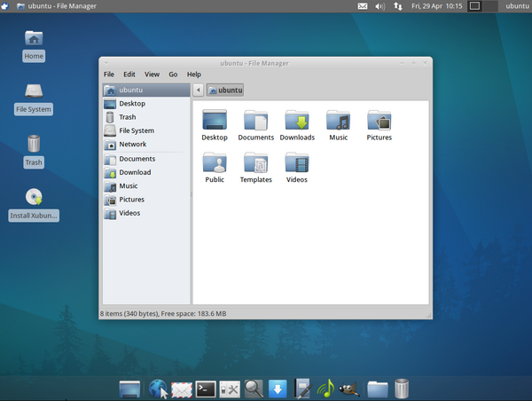Select File System in the sidebar
The image size is (532, 401).
click(x=136, y=130)
